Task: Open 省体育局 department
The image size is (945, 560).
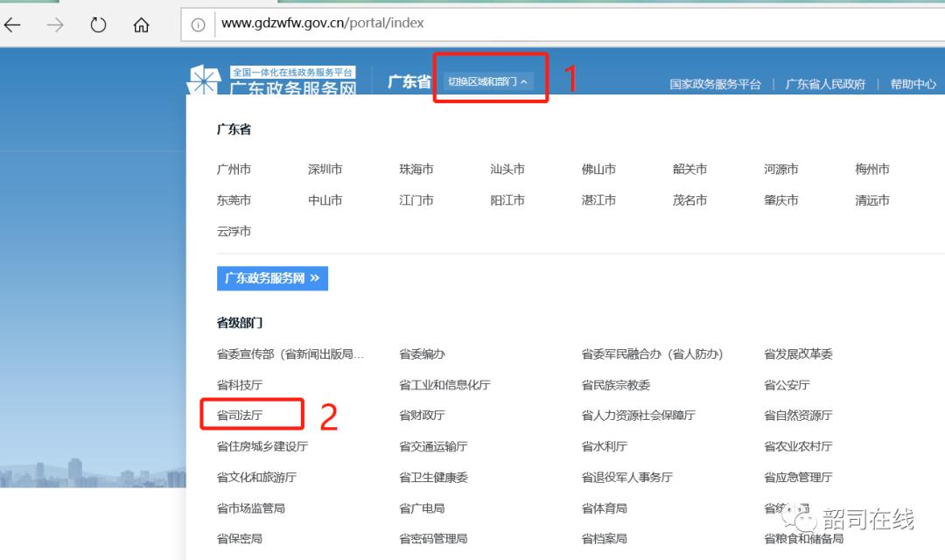Action: pyautogui.click(x=604, y=508)
